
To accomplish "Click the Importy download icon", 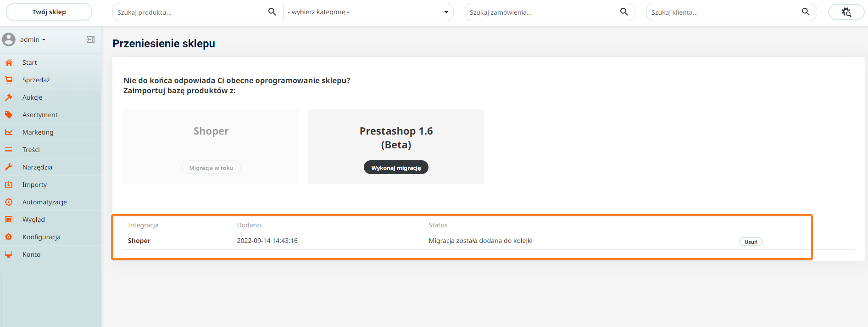I will point(9,185).
